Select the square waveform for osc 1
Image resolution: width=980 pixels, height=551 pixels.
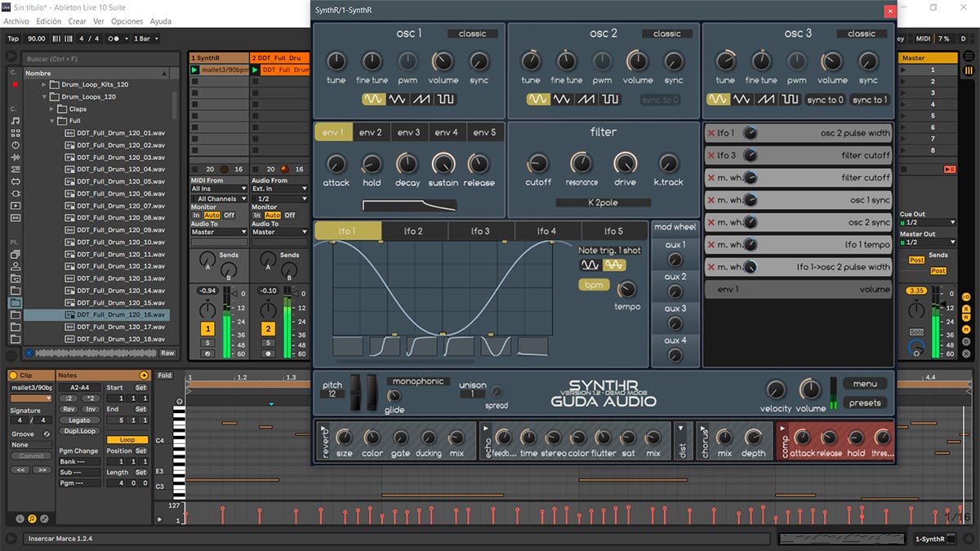click(446, 100)
